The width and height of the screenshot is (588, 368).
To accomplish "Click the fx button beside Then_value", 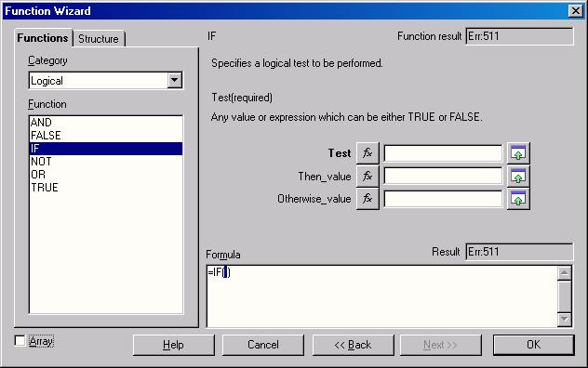I will click(367, 177).
